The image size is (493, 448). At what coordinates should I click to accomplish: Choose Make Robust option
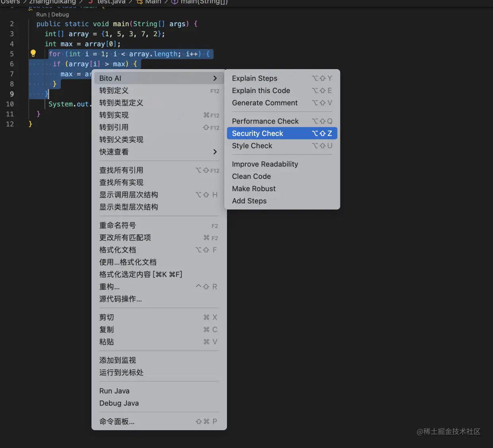pos(282,189)
